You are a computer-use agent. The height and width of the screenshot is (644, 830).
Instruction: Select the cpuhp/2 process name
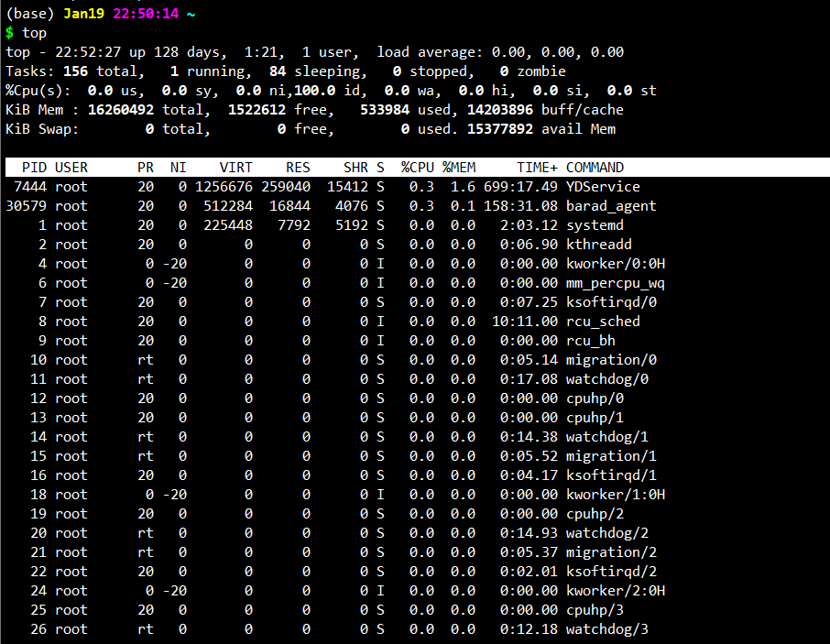[x=595, y=514]
